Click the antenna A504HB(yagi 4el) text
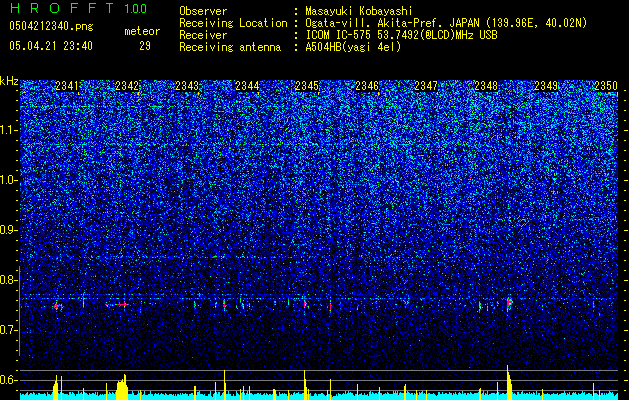 click(353, 47)
